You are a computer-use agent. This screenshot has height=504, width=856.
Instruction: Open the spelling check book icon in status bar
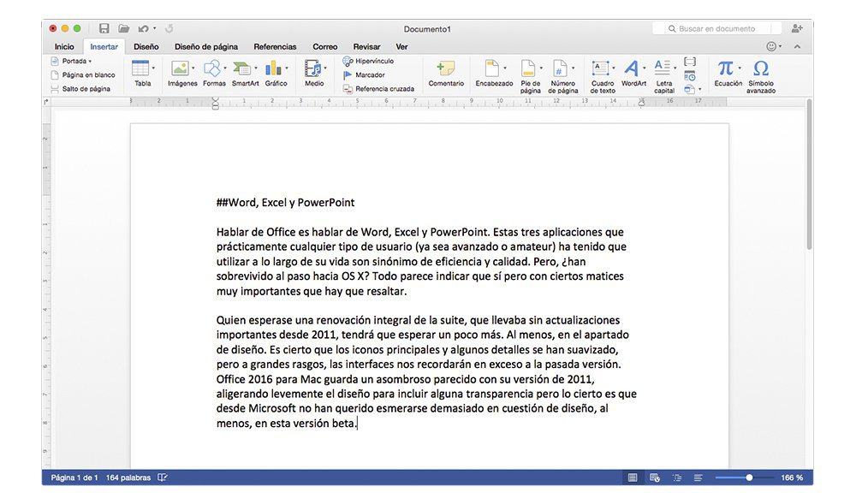coord(162,477)
